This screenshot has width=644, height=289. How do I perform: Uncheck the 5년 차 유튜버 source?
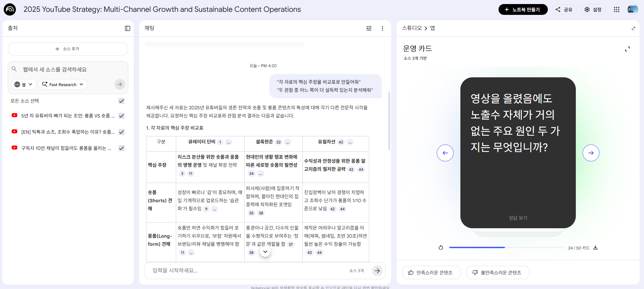pyautogui.click(x=122, y=116)
